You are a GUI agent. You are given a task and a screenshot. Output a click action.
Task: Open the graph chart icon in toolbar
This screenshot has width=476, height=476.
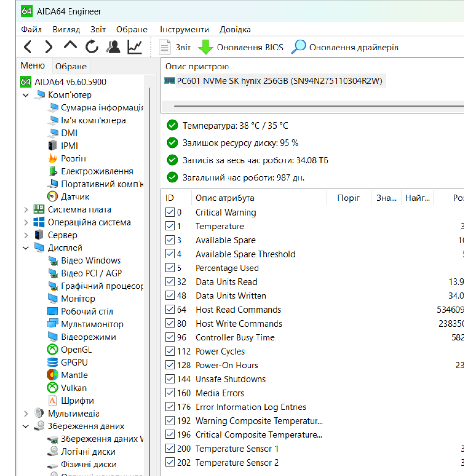tap(135, 47)
